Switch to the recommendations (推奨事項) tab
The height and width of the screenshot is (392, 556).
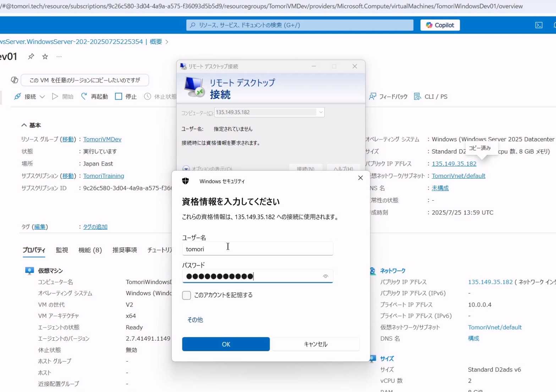tap(124, 250)
